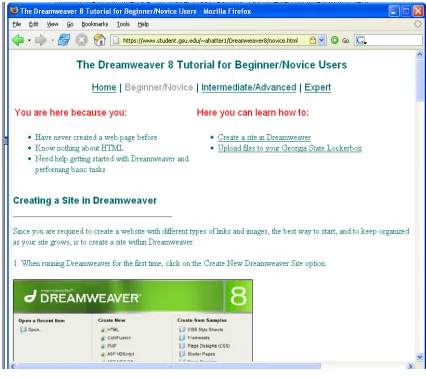Screen dimensions: 426x377
Task: Click the Stop loading icon
Action: (x=81, y=40)
